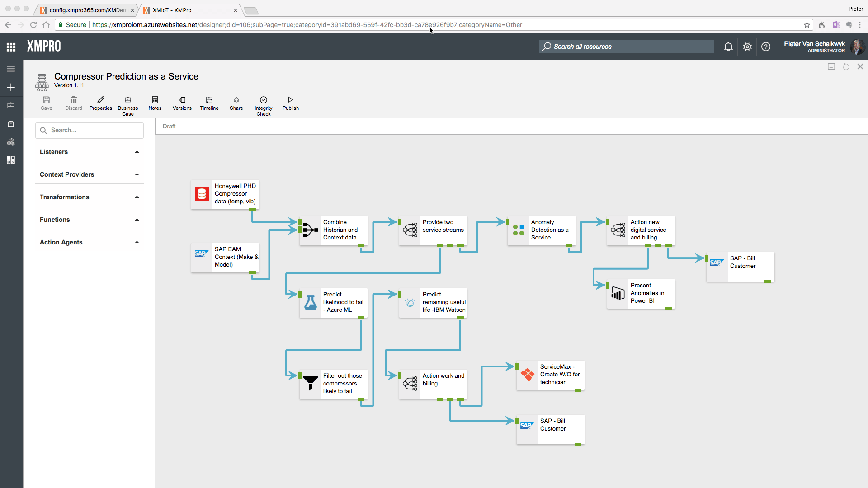Click the Share icon
Image resolution: width=868 pixels, height=488 pixels.
236,103
